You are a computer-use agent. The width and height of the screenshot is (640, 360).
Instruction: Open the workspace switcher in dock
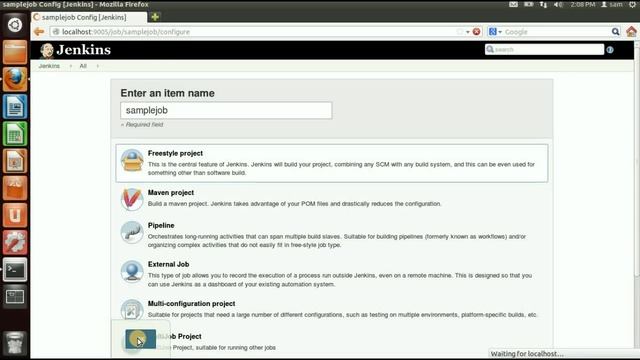coord(15,297)
